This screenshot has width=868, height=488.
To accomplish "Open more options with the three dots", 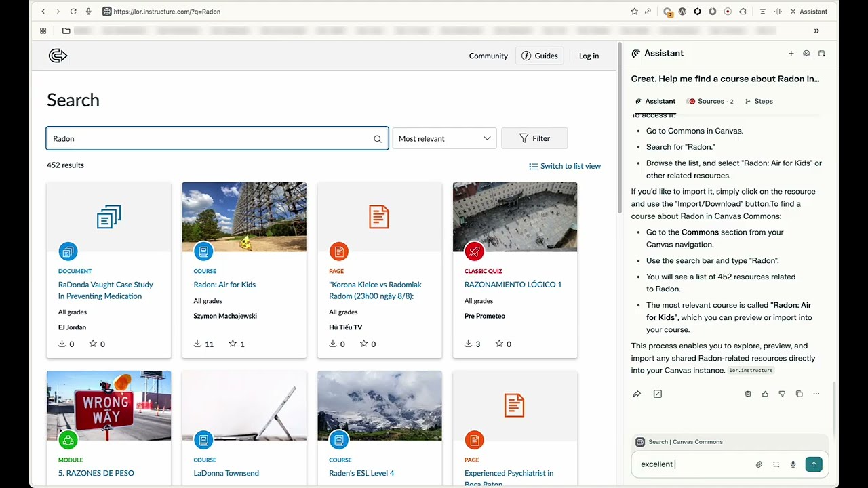I will coord(816,394).
